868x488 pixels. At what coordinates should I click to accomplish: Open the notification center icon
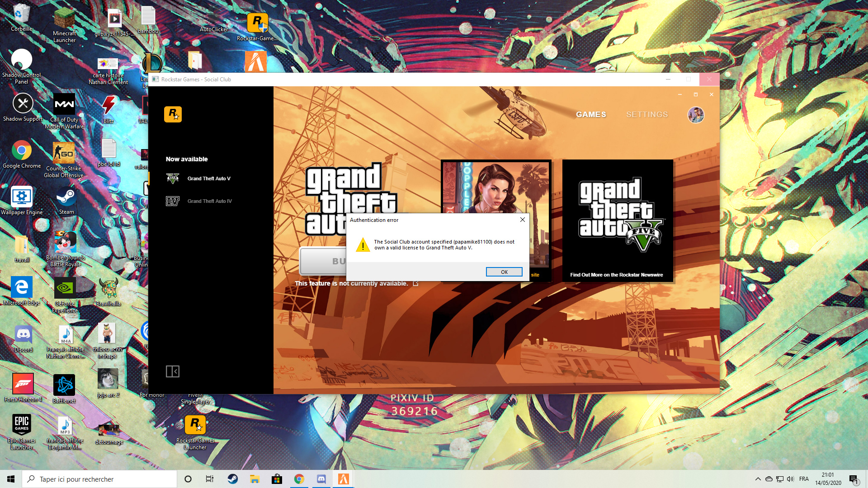(854, 479)
